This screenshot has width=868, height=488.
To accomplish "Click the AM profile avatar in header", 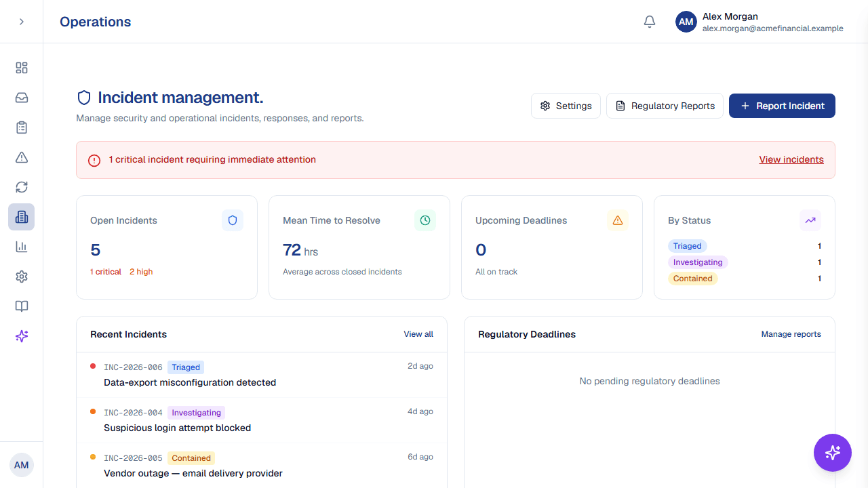I will [x=686, y=22].
